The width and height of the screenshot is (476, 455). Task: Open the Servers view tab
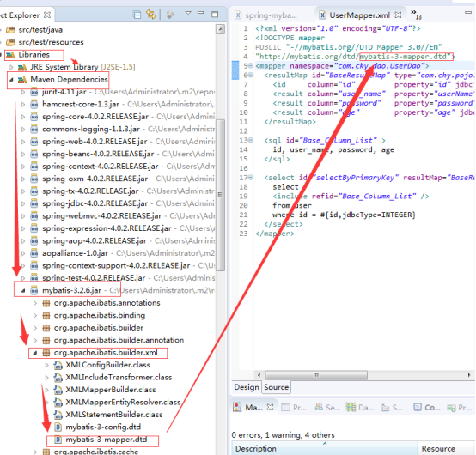327,408
